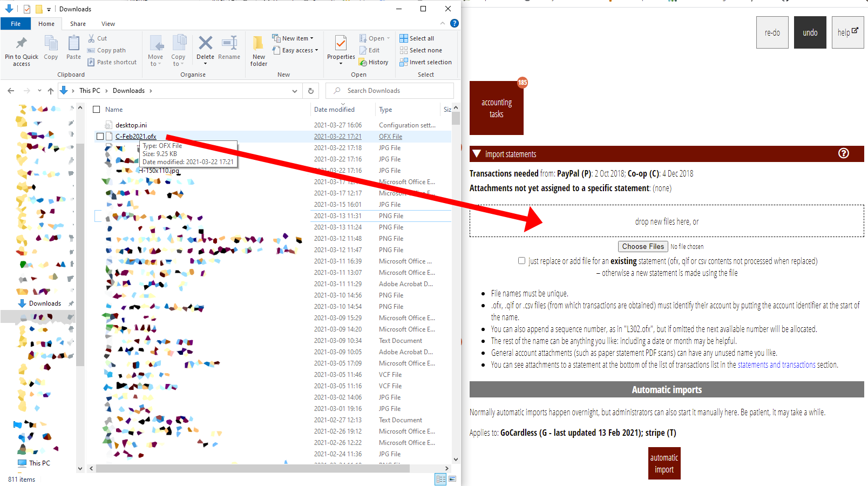Open the Easy access dropdown
The image size is (868, 486).
300,50
